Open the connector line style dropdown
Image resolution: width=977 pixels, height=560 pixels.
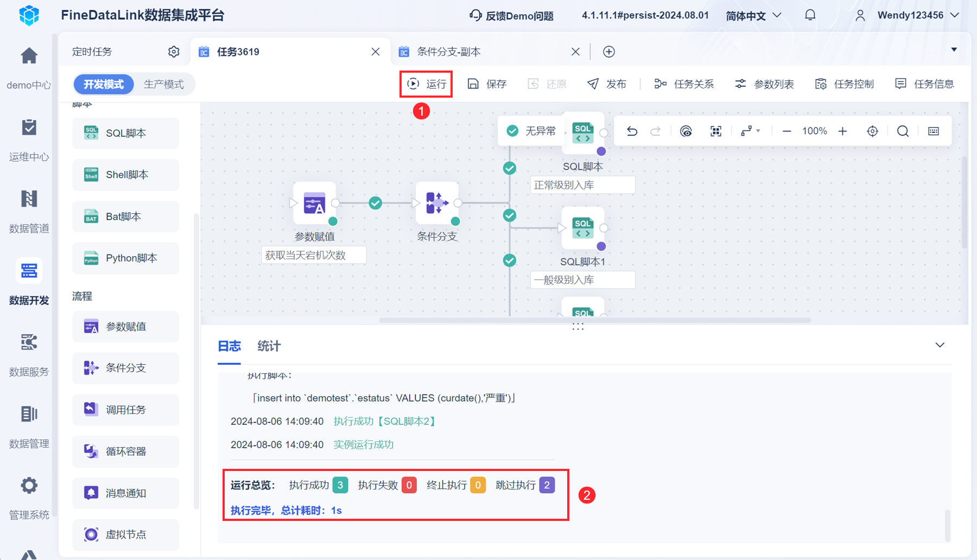[x=751, y=131]
